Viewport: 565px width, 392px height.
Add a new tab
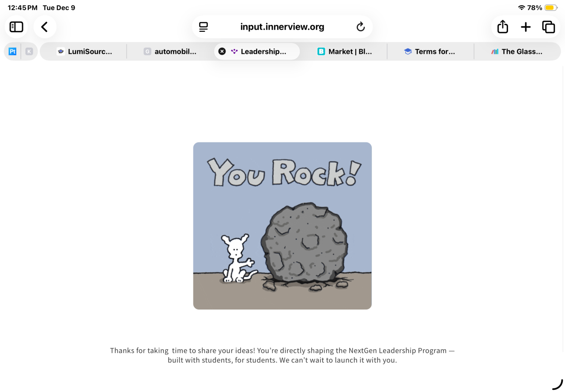pos(526,27)
